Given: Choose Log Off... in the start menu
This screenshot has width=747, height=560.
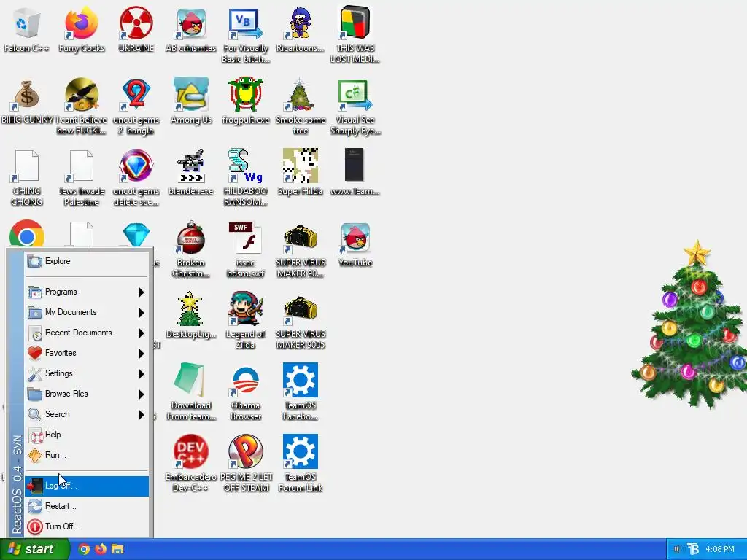Looking at the screenshot, I should pyautogui.click(x=88, y=486).
